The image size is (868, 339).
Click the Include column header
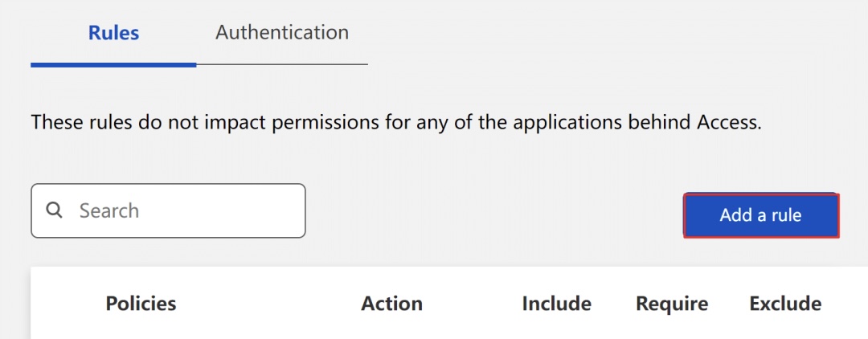[556, 303]
